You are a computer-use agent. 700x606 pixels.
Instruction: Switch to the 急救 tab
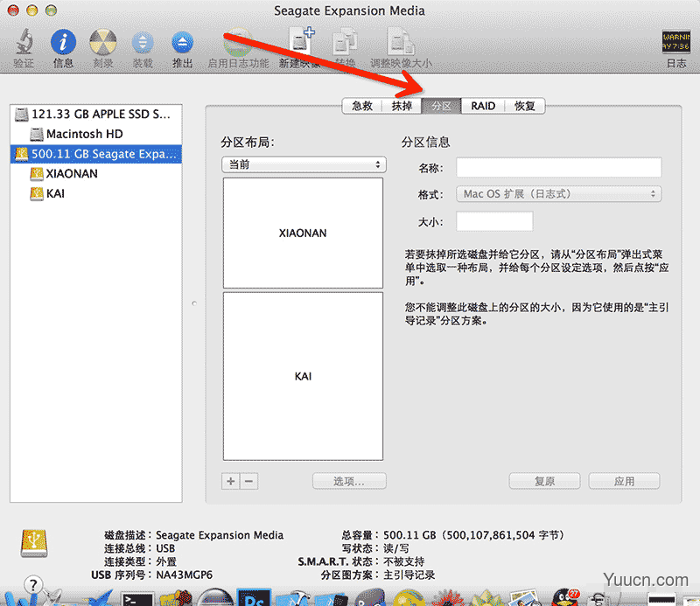pyautogui.click(x=361, y=106)
